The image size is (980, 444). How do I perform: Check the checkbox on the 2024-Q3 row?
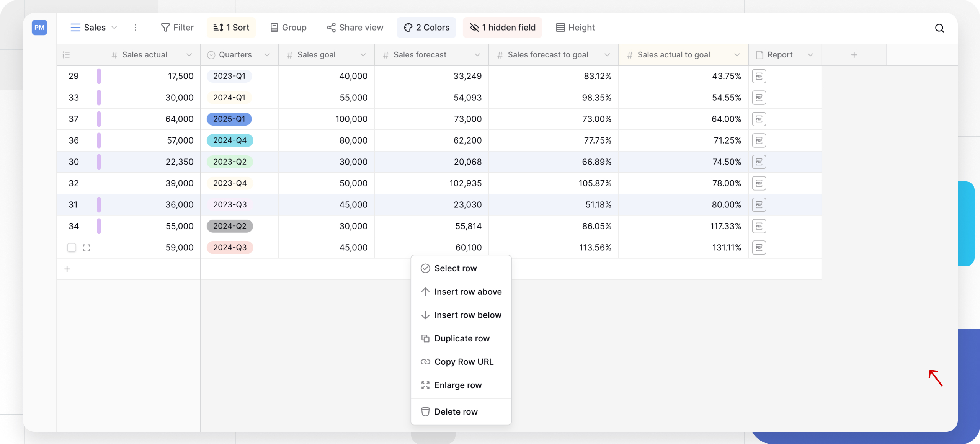coord(72,248)
